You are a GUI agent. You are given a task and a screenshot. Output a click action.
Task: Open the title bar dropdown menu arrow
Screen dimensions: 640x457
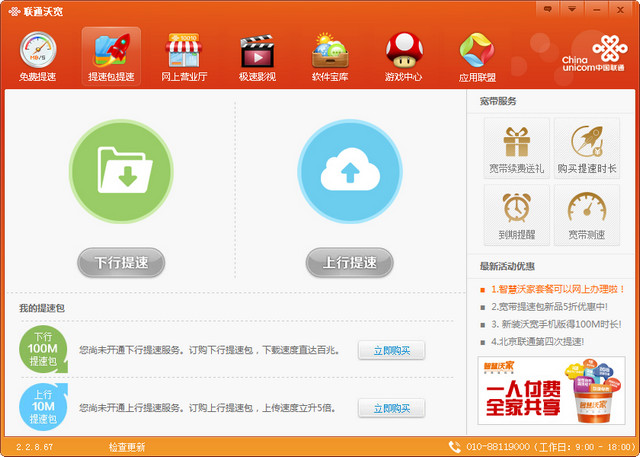coord(572,9)
